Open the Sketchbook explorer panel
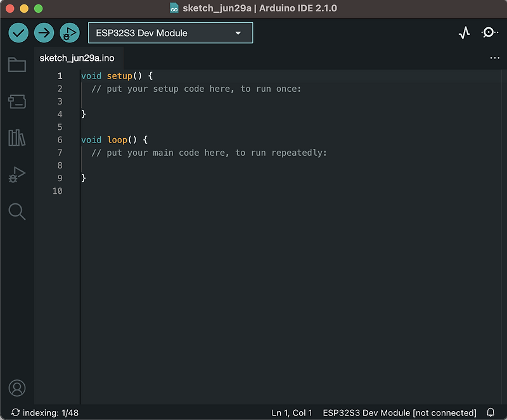This screenshot has height=420, width=507. 17,65
